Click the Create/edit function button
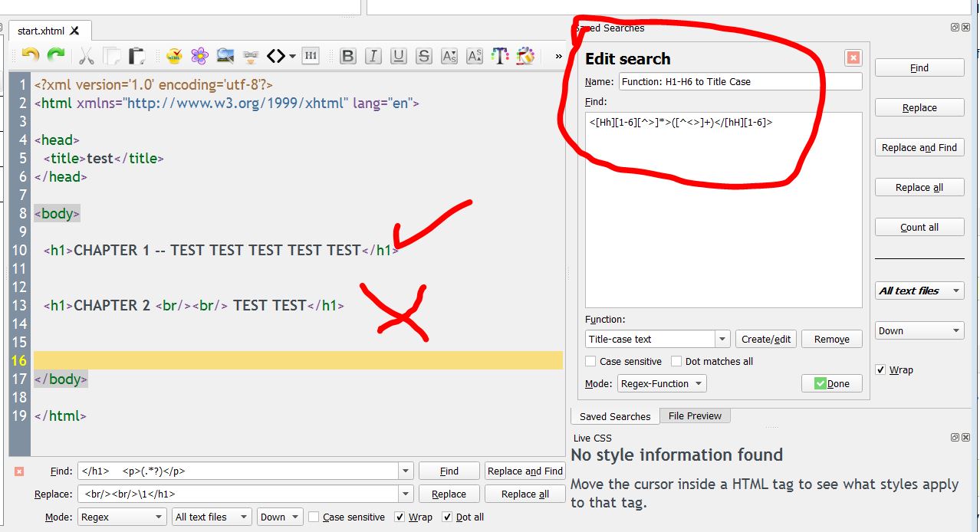 766,339
